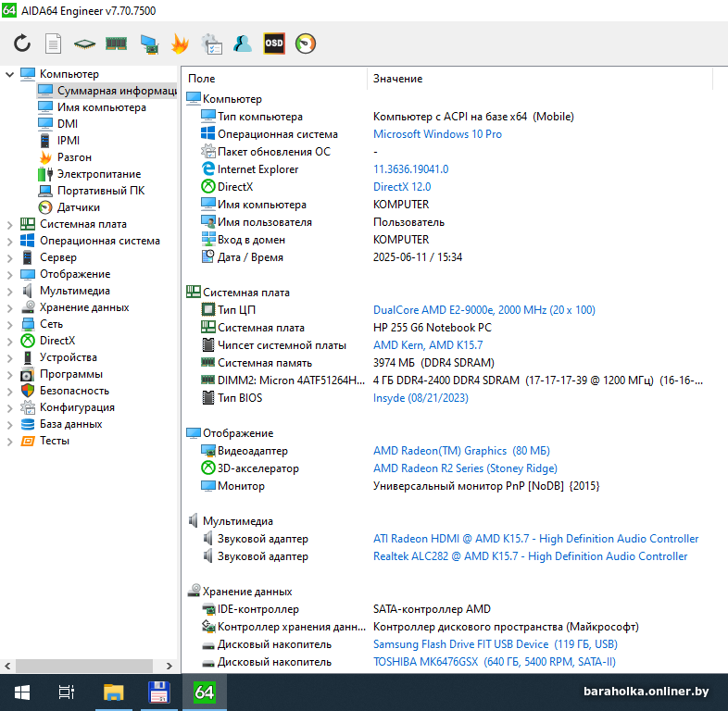This screenshot has height=711, width=728.
Task: Open File Explorer from the taskbar
Action: tap(113, 692)
